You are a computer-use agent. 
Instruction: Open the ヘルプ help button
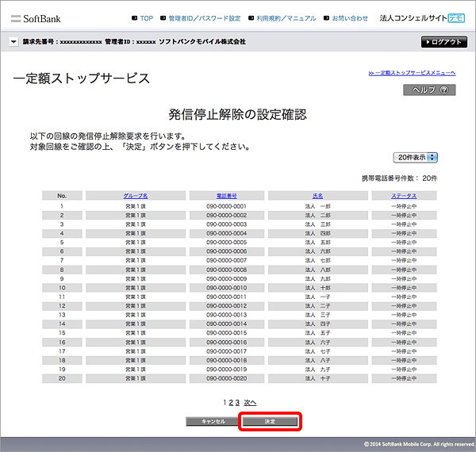point(429,90)
